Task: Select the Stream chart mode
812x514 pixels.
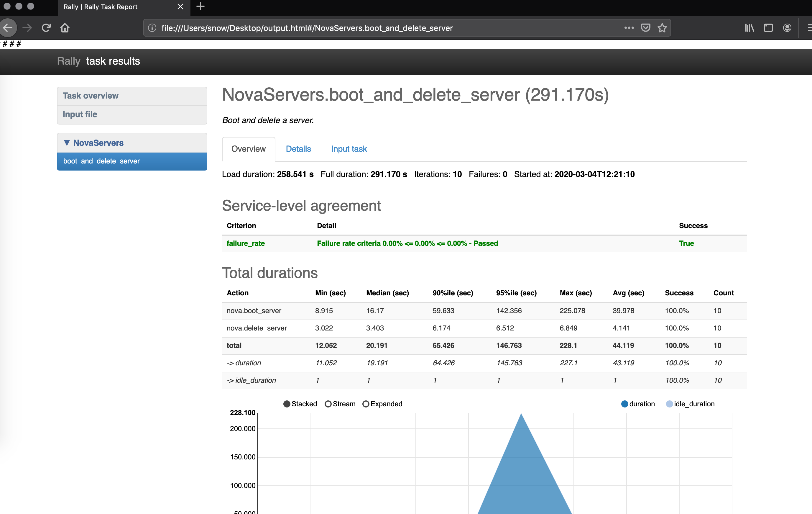Action: 328,404
